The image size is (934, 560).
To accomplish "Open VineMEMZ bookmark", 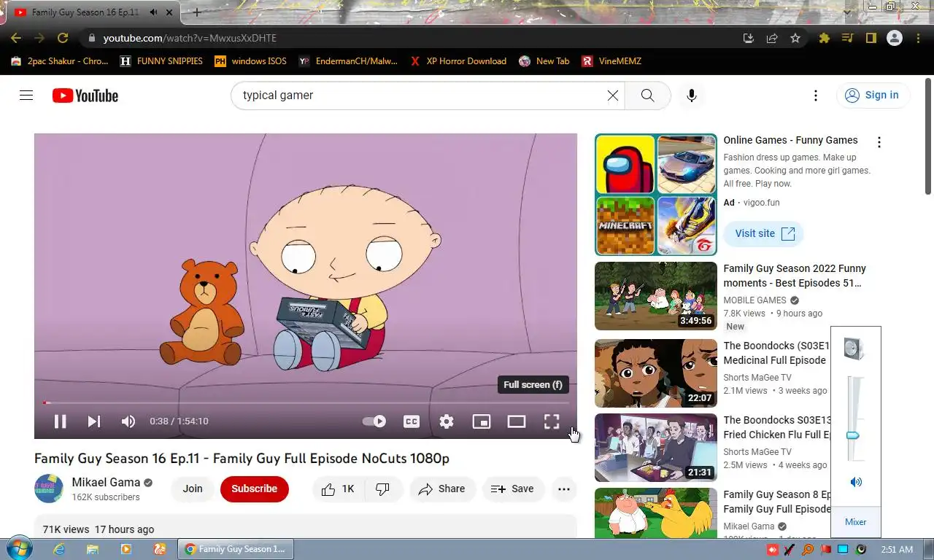I will click(x=611, y=61).
